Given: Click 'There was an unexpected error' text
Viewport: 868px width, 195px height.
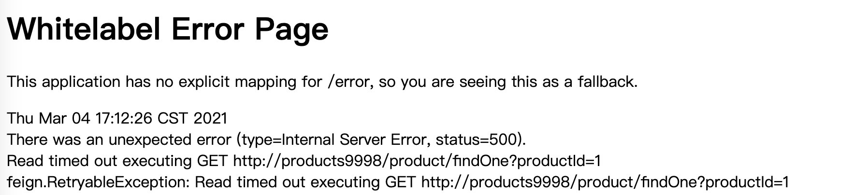Looking at the screenshot, I should pyautogui.click(x=119, y=140).
